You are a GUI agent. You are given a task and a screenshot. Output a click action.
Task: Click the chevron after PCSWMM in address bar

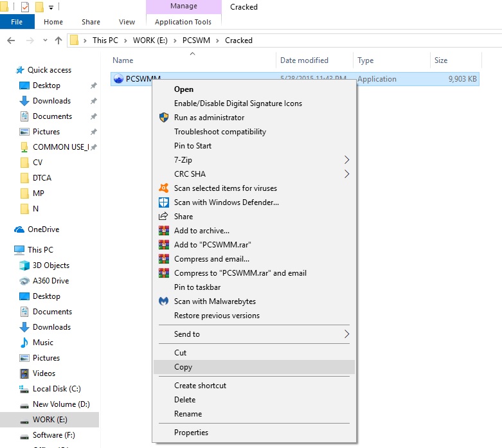point(217,40)
